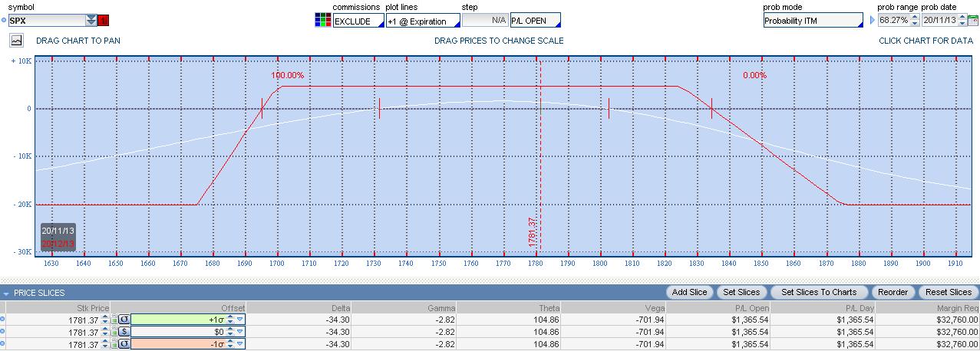The height and width of the screenshot is (351, 980).
Task: Click the prob date 20/11/13 stepper arrows
Action: point(961,20)
